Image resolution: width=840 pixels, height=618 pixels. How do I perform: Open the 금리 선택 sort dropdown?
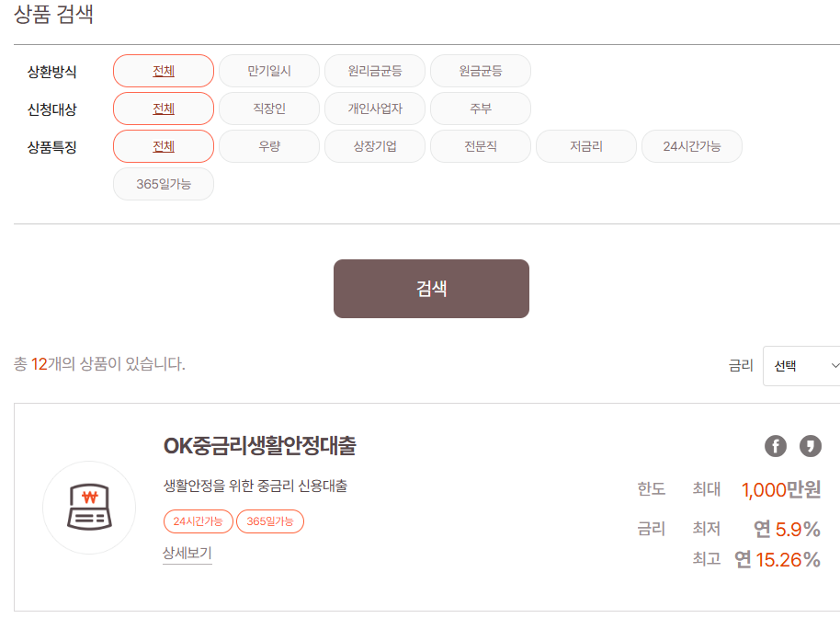pos(801,365)
